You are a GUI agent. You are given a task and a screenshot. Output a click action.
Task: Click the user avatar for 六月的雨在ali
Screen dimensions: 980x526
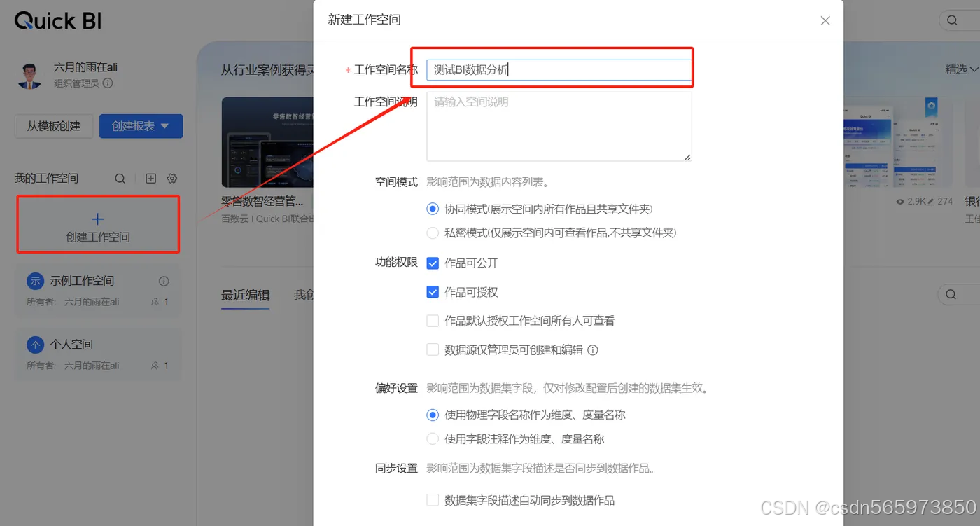[x=29, y=75]
